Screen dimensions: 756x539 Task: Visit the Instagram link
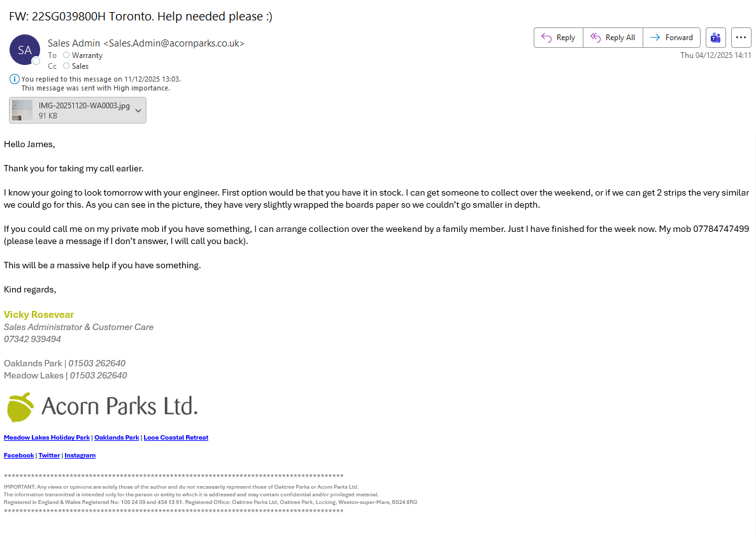pyautogui.click(x=80, y=456)
